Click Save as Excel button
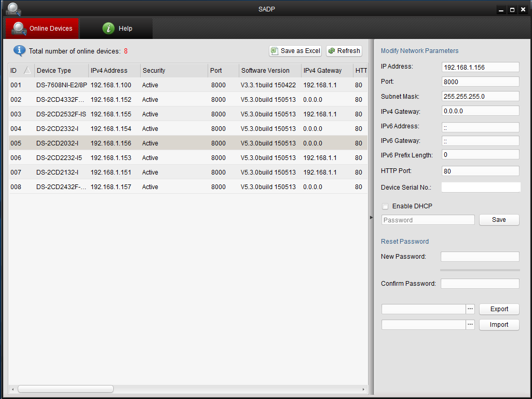The width and height of the screenshot is (532, 399). [x=295, y=51]
